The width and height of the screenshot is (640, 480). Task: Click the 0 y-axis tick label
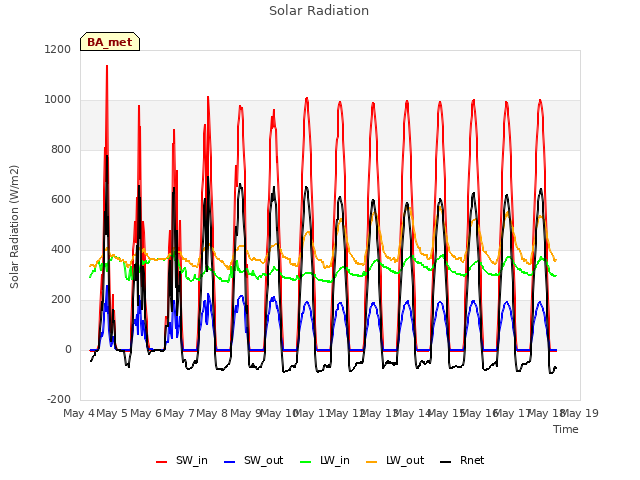tap(68, 349)
